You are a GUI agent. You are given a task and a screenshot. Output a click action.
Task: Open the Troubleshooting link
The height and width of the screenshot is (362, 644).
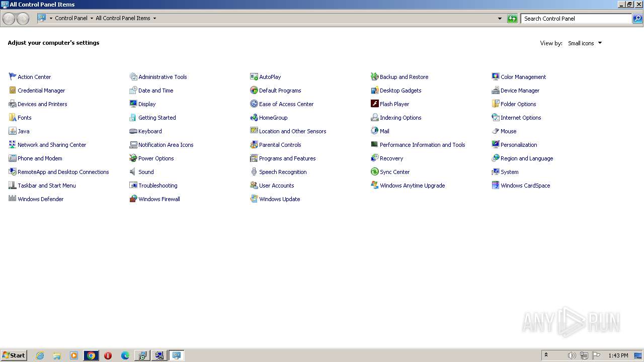click(157, 186)
